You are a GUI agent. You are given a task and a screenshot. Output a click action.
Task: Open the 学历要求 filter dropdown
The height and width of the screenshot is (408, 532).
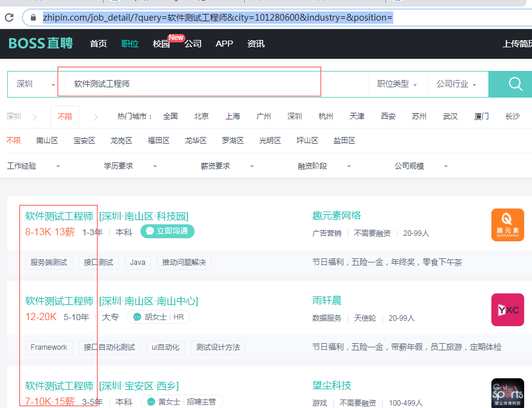[130, 166]
